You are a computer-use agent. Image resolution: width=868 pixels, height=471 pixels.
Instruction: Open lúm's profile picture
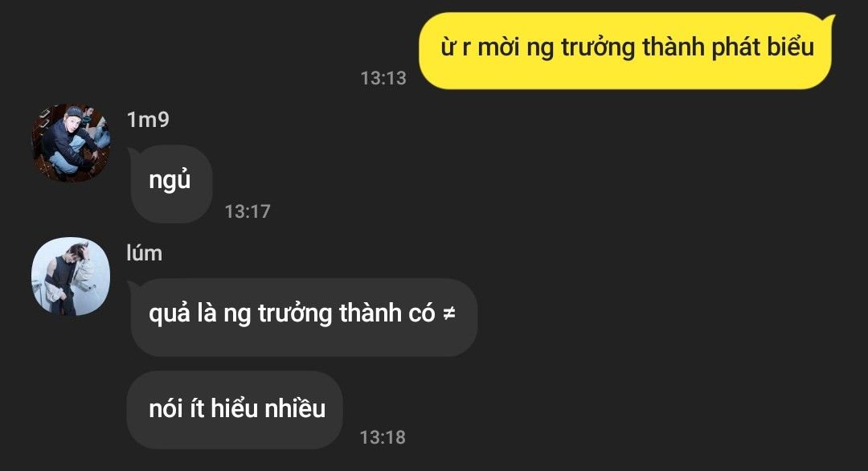coord(71,276)
